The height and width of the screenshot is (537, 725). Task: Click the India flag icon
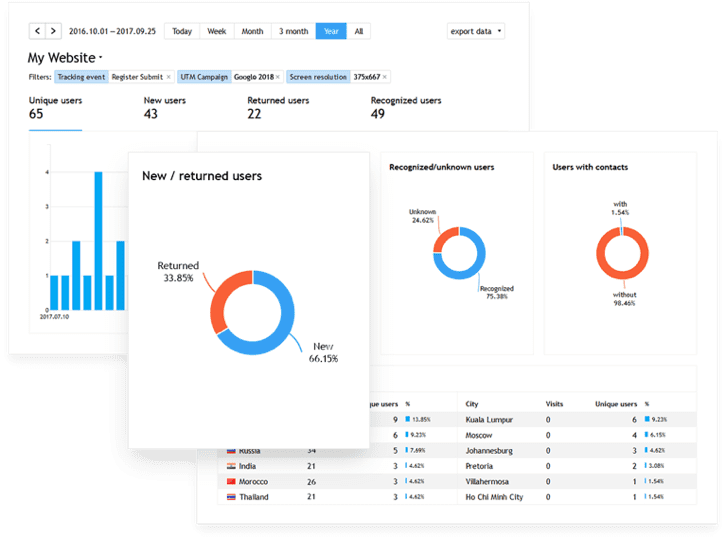pos(230,466)
